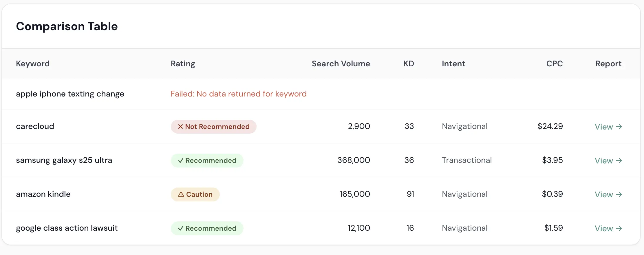Click the $1.59 CPC value

pos(554,228)
